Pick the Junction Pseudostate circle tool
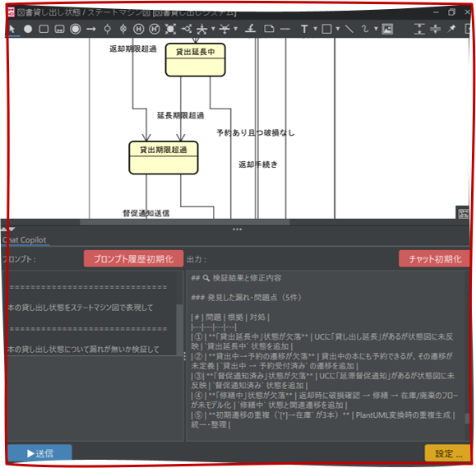This screenshot has height=468, width=476. pyautogui.click(x=107, y=29)
